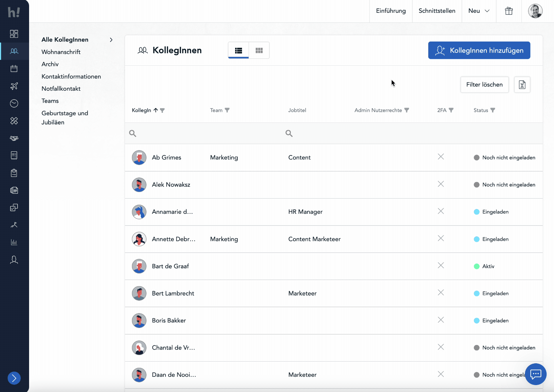Image resolution: width=554 pixels, height=392 pixels.
Task: Expand the left navigation sidebar
Action: (x=14, y=378)
